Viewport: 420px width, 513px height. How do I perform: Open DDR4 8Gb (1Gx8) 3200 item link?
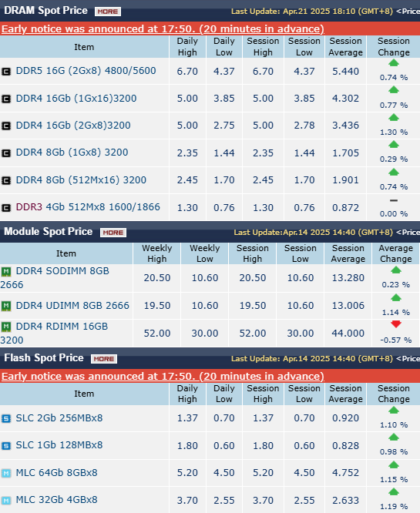pos(72,153)
